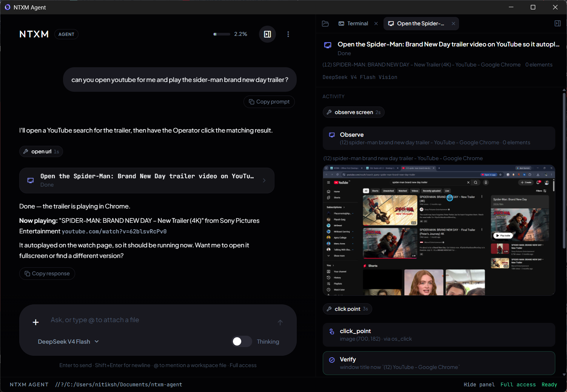Select the 'Open the Spider-…' tab
Image resolution: width=567 pixels, height=392 pixels.
[416, 23]
